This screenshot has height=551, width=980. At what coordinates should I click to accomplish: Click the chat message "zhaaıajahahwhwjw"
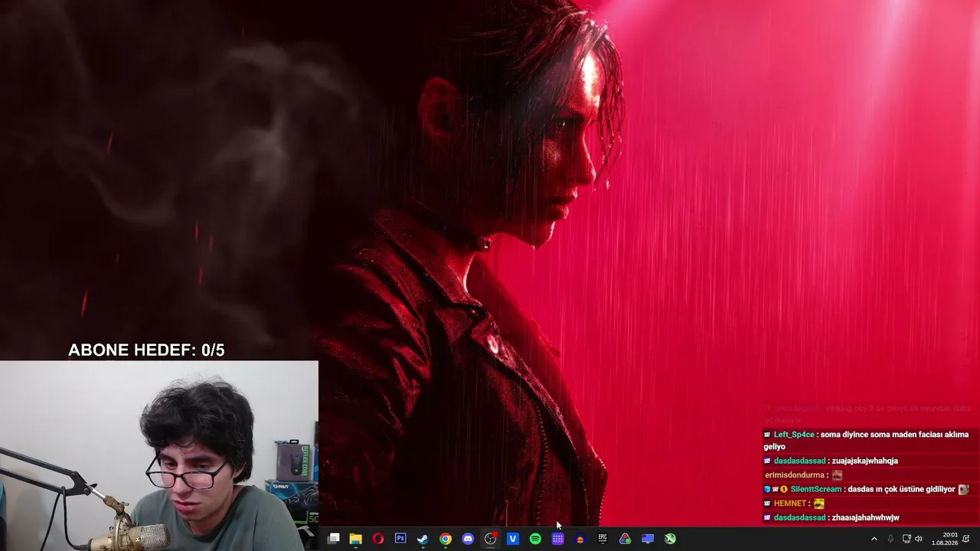865,518
